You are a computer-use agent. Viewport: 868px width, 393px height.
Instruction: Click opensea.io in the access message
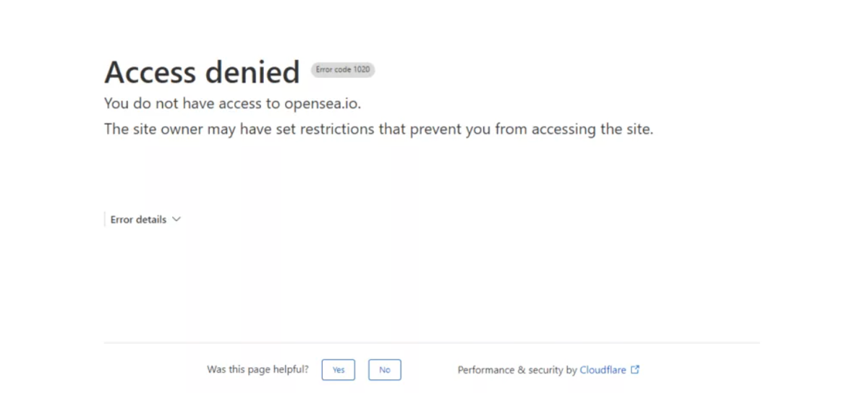click(322, 103)
